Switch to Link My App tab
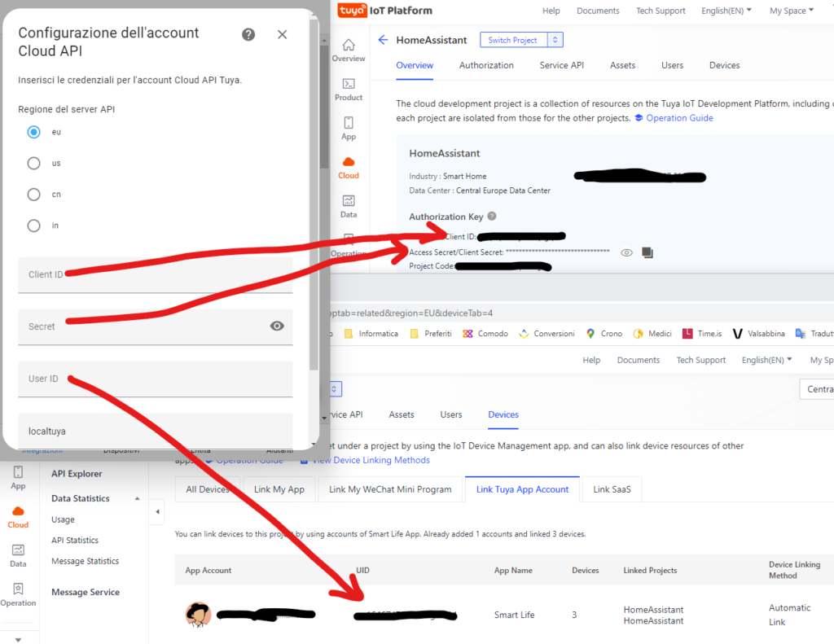This screenshot has width=834, height=644. coord(279,489)
